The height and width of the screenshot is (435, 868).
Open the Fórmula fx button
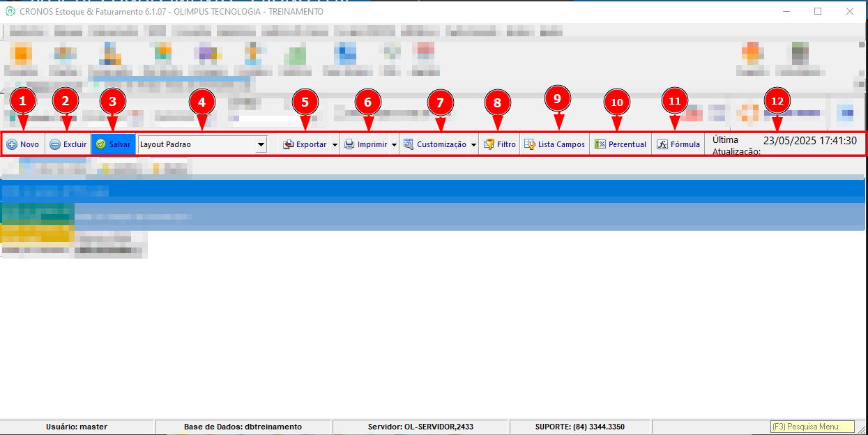pyautogui.click(x=678, y=144)
